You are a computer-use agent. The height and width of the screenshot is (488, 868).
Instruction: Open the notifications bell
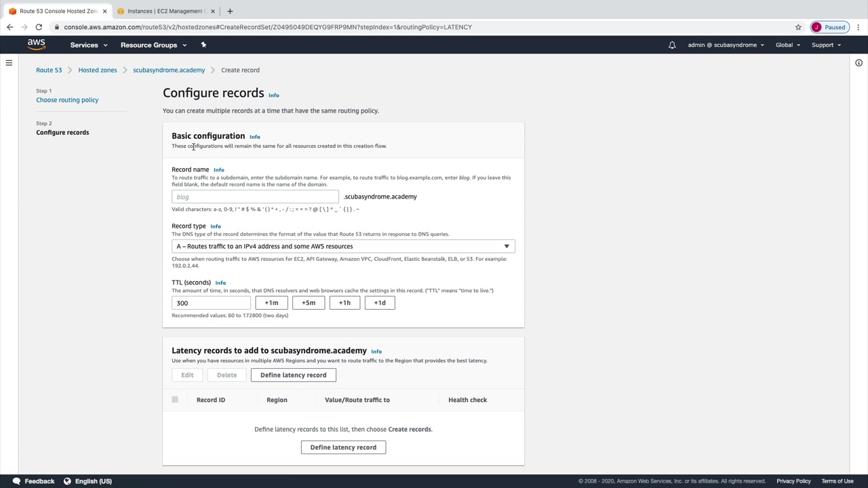click(672, 45)
